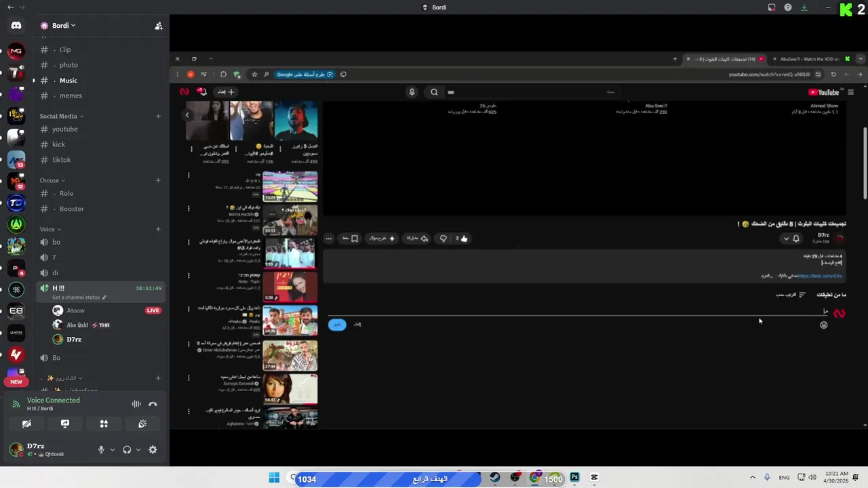Open Steam from the taskbar
868x488 pixels.
(495, 477)
